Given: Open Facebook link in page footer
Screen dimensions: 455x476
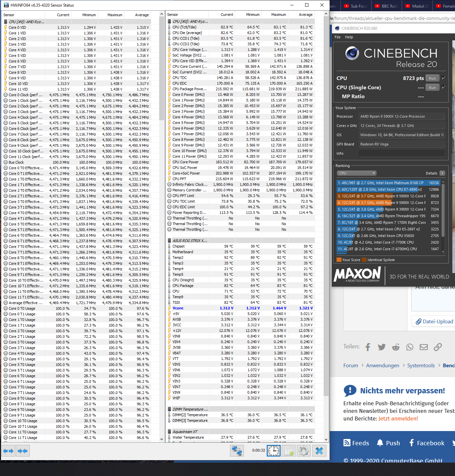Looking at the screenshot, I should 427,443.
